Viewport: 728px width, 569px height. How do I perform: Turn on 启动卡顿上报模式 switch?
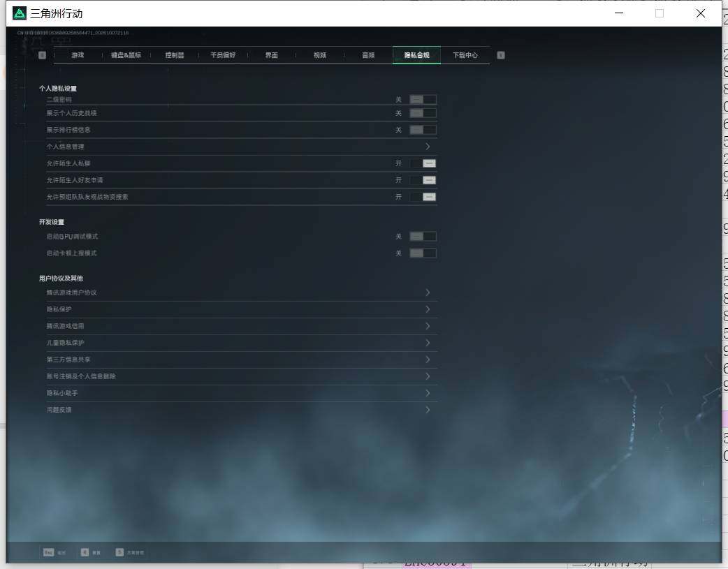pos(423,253)
